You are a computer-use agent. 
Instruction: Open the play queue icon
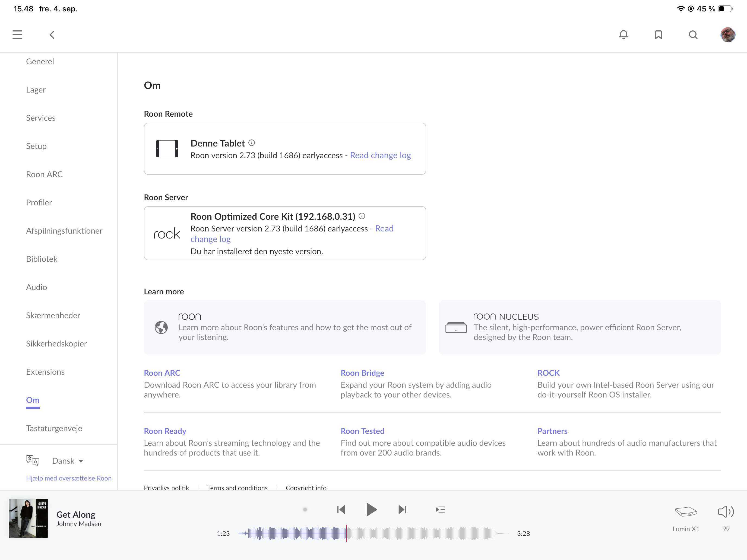pyautogui.click(x=440, y=509)
